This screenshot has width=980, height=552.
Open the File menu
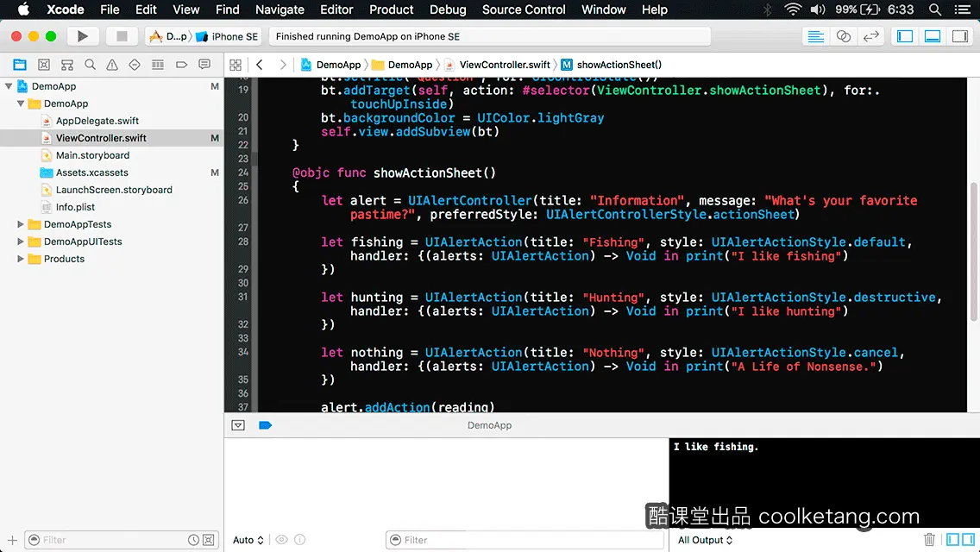pos(110,9)
